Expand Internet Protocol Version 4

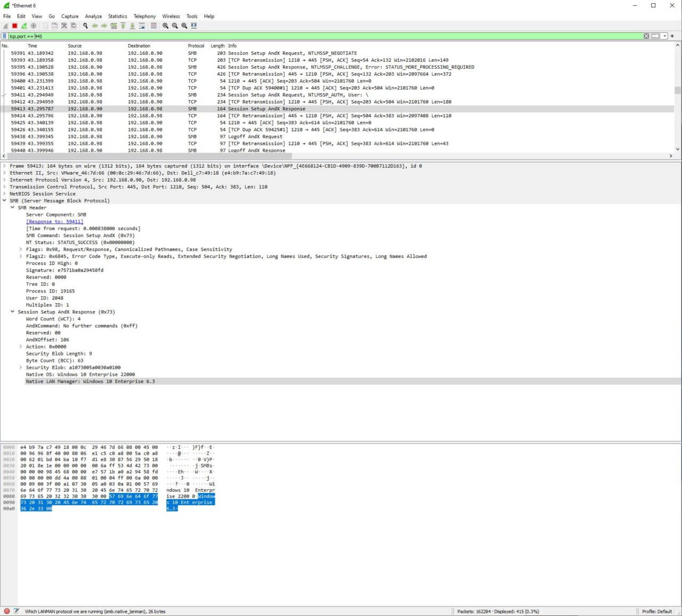[x=5, y=180]
